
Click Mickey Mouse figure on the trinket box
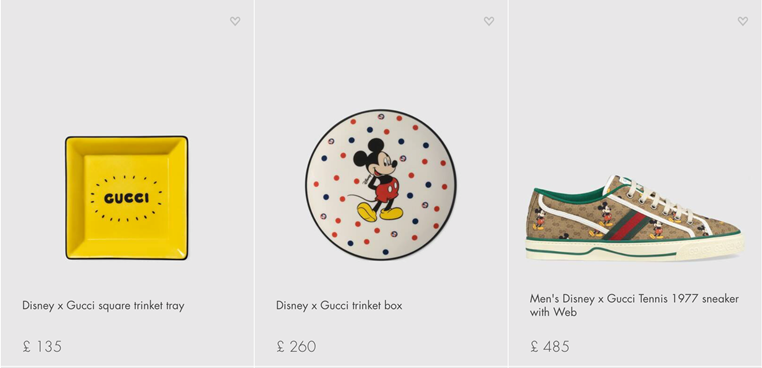(x=378, y=180)
